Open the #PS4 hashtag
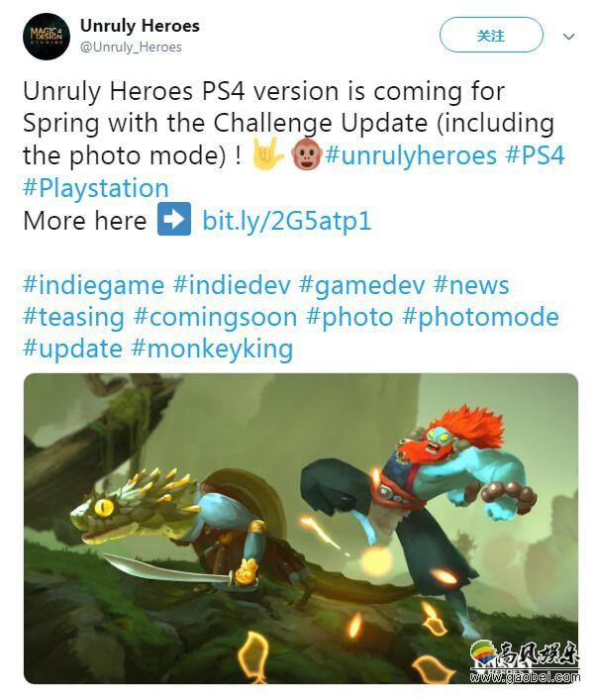This screenshot has height=700, width=596. (x=535, y=155)
